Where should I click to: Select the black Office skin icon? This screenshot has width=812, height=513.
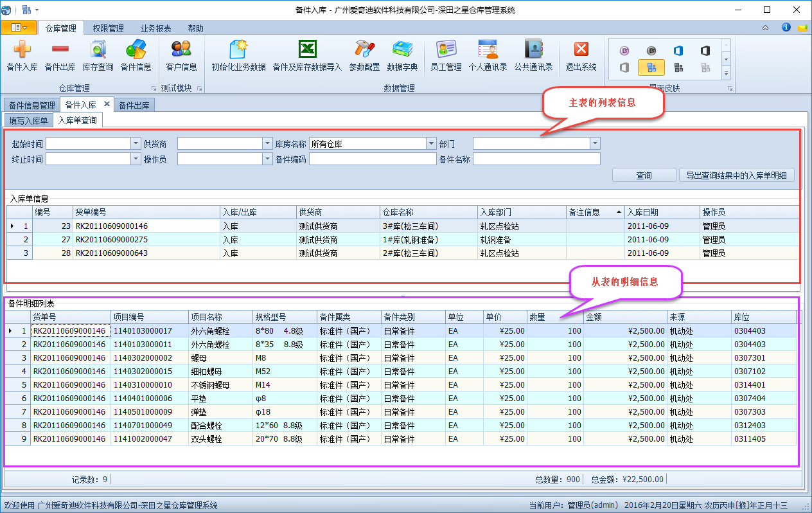[x=705, y=51]
